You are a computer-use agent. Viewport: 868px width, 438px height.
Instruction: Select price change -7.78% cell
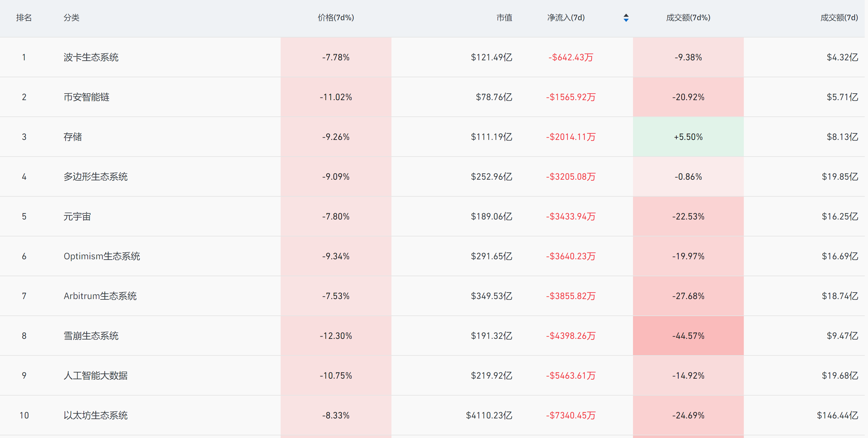[336, 57]
